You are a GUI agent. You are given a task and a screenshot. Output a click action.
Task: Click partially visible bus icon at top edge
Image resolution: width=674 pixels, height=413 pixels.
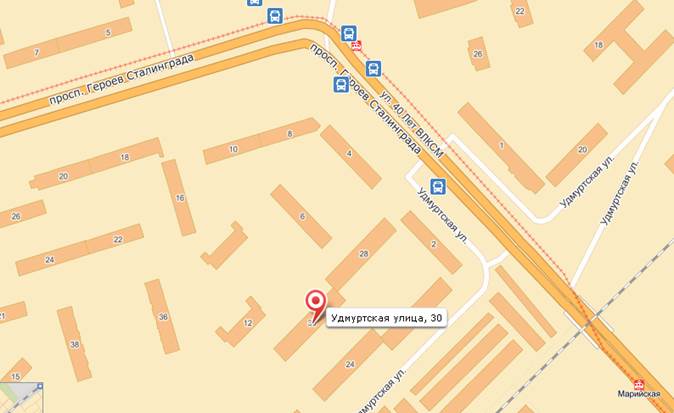pos(254,3)
